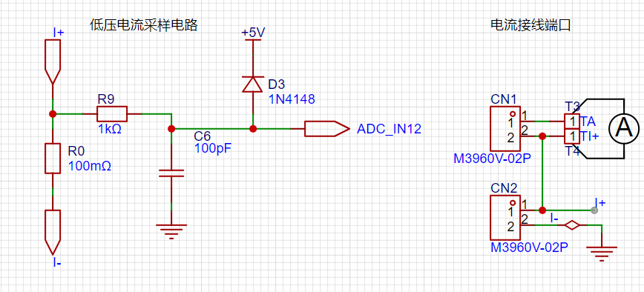Select connector CN1 body
This screenshot has width=644, height=292.
pyautogui.click(x=505, y=129)
